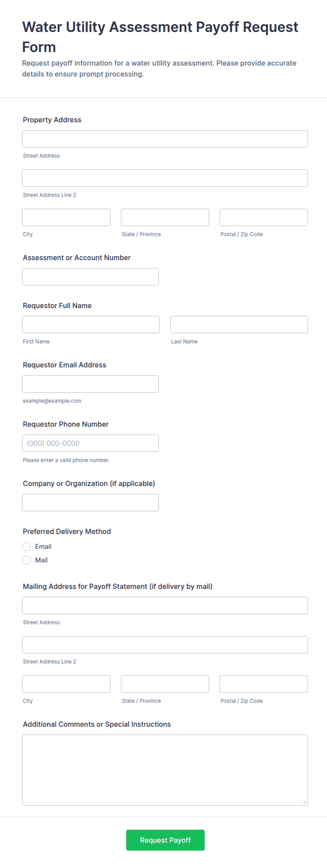This screenshot has width=327, height=868.
Task: Click the Requestor Last Name field
Action: coord(239,325)
